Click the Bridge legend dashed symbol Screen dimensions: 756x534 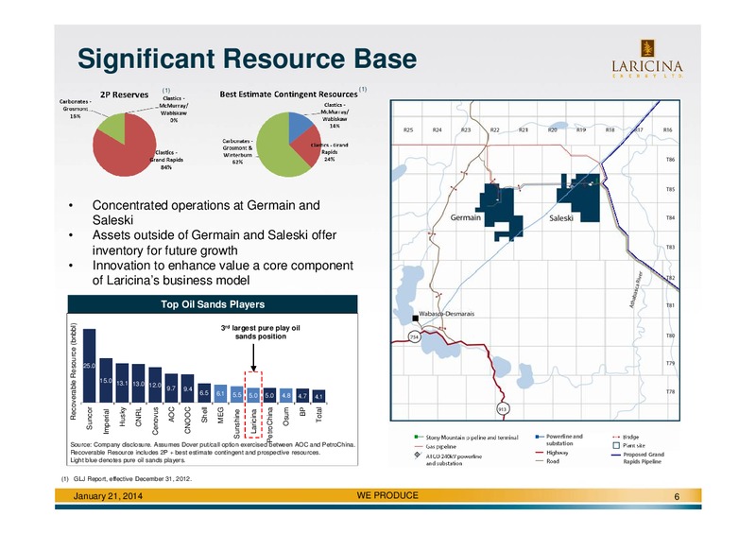click(616, 437)
